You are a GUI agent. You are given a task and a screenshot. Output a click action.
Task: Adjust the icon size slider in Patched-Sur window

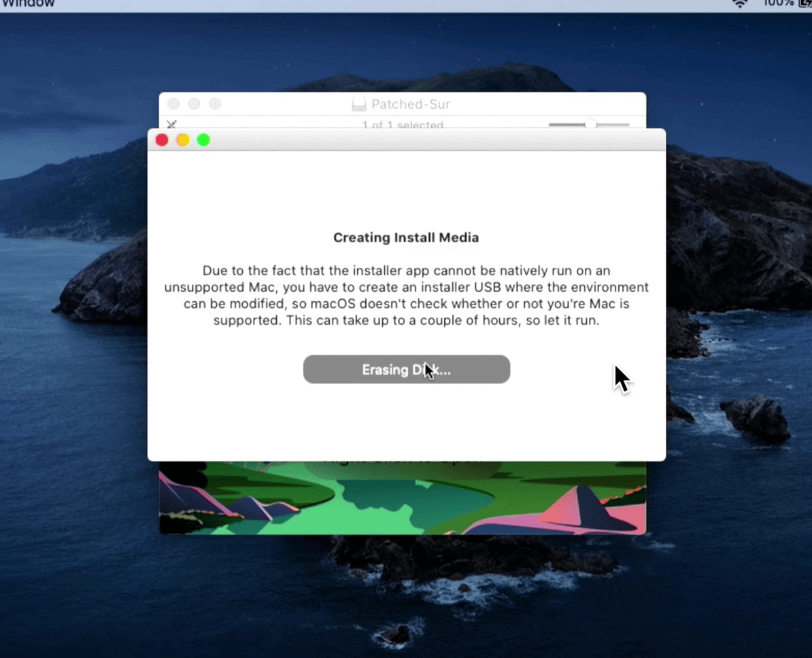coord(590,124)
